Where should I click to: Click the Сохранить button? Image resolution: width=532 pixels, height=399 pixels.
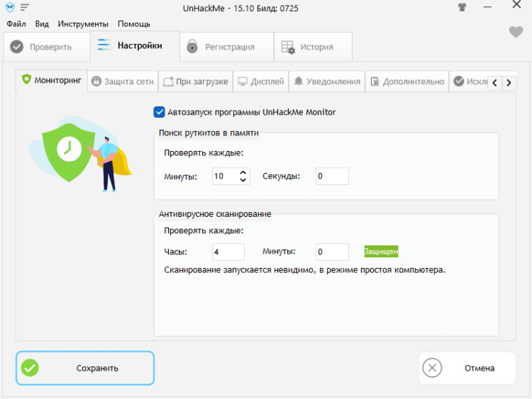pos(85,368)
